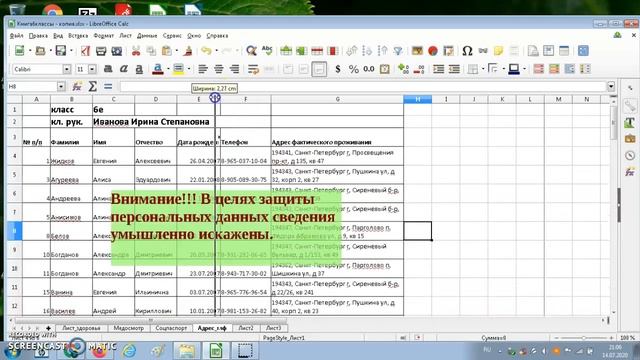Insert special character Omega icon

pyautogui.click(x=467, y=51)
